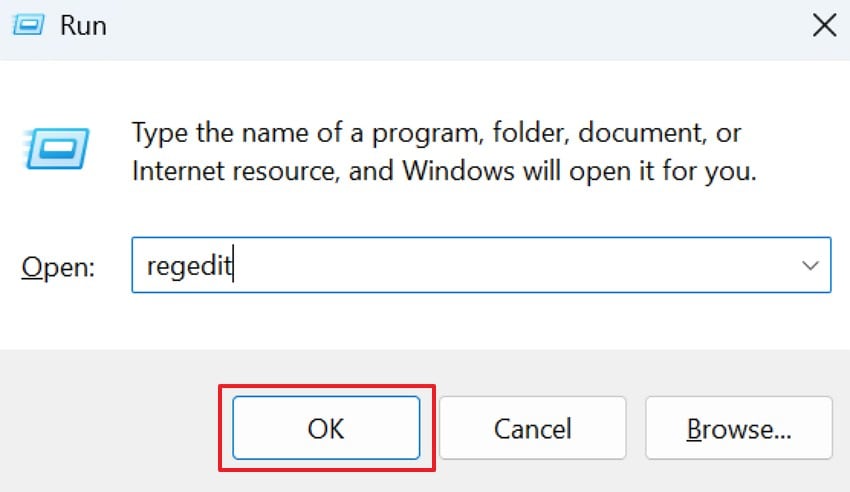Click the "Run" window title text

pos(82,26)
